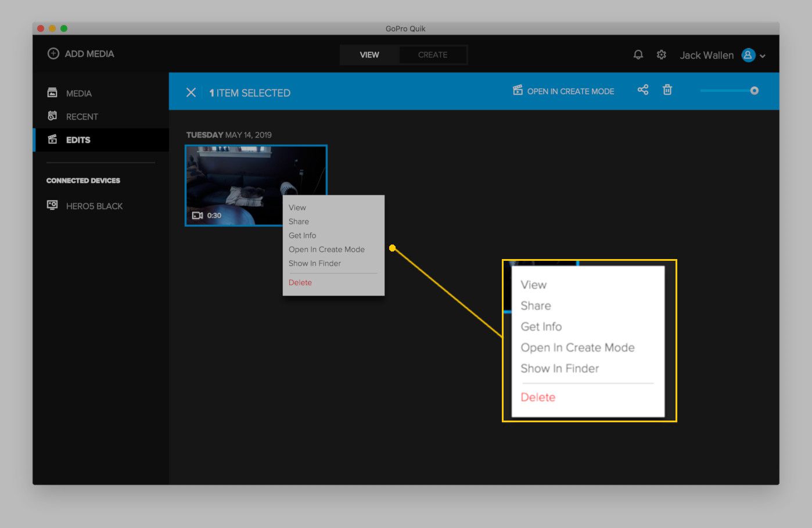The height and width of the screenshot is (528, 812).
Task: Choose Open In Create Mode menu entry
Action: click(x=326, y=249)
